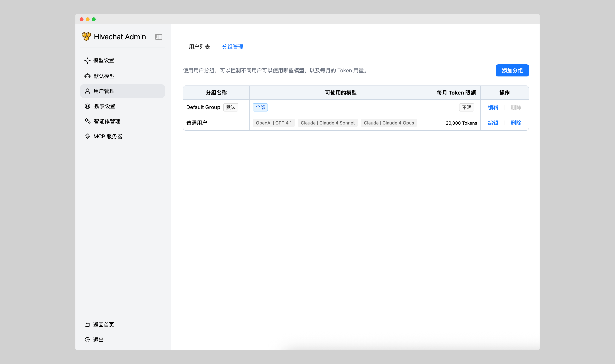This screenshot has width=615, height=364.
Task: Click the sparkle icon beside 模型设置
Action: click(x=87, y=61)
